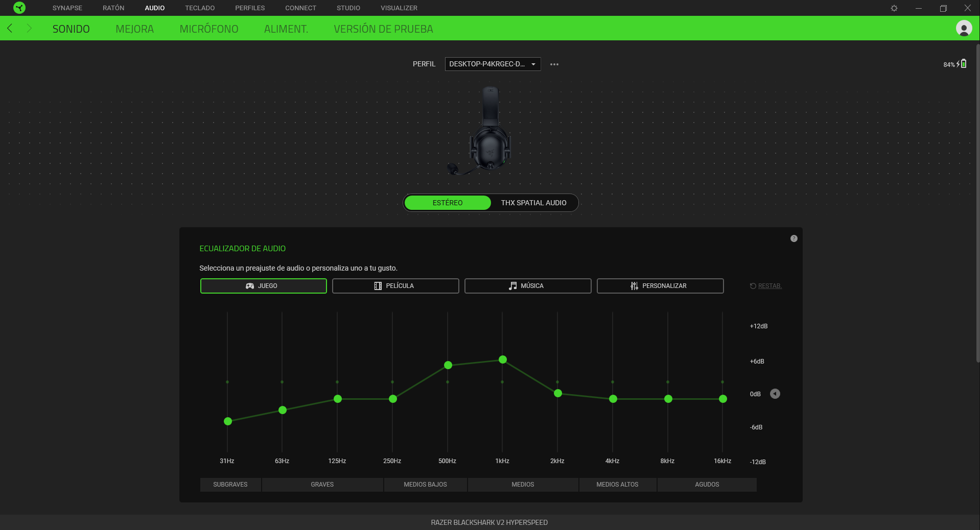Image resolution: width=980 pixels, height=530 pixels.
Task: Click the 63Hz equalizer slider knob
Action: [283, 410]
